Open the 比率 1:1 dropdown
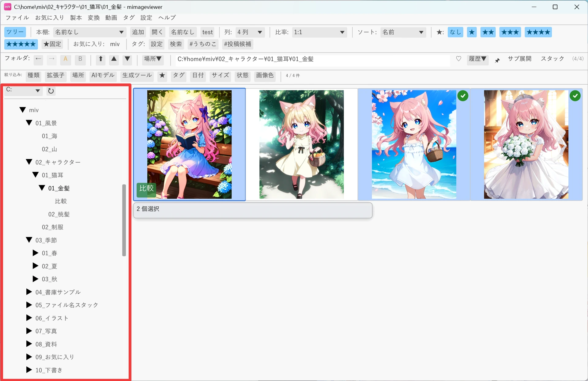This screenshot has width=588, height=381. (x=319, y=32)
